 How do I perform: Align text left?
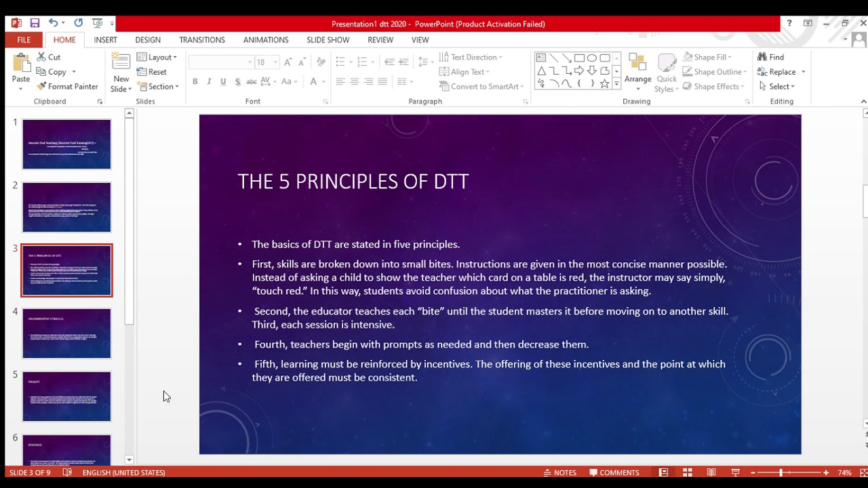click(x=340, y=81)
